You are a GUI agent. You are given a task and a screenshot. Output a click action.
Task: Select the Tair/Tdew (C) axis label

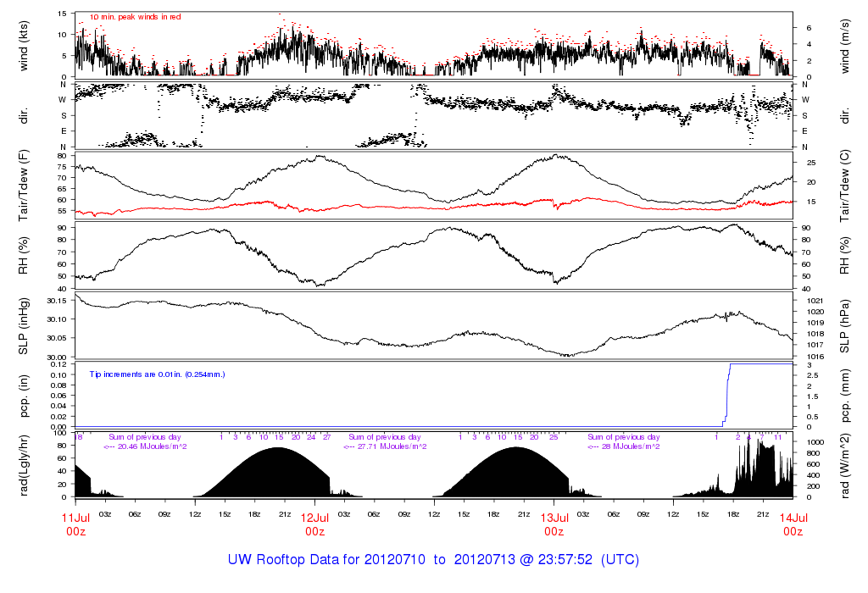tap(845, 186)
